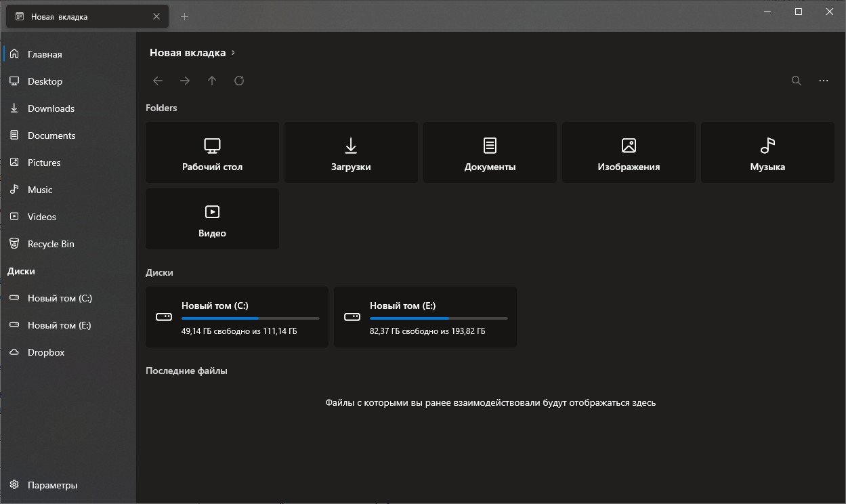
Task: Open Downloads in the sidebar
Action: pyautogui.click(x=68, y=108)
